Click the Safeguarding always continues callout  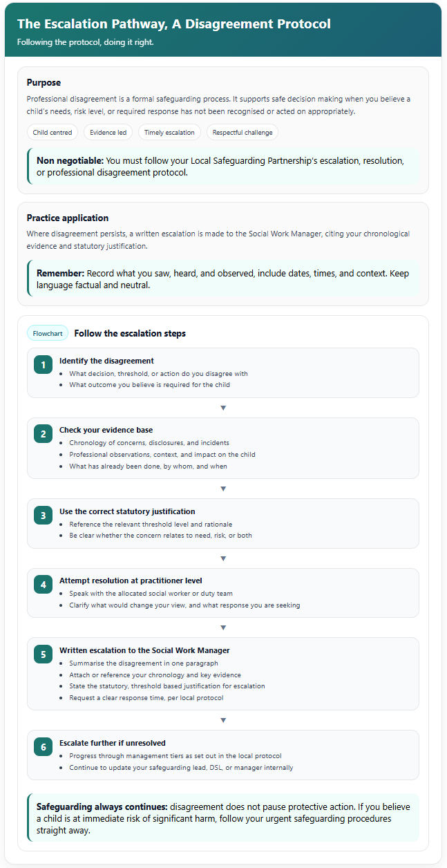coord(223,818)
